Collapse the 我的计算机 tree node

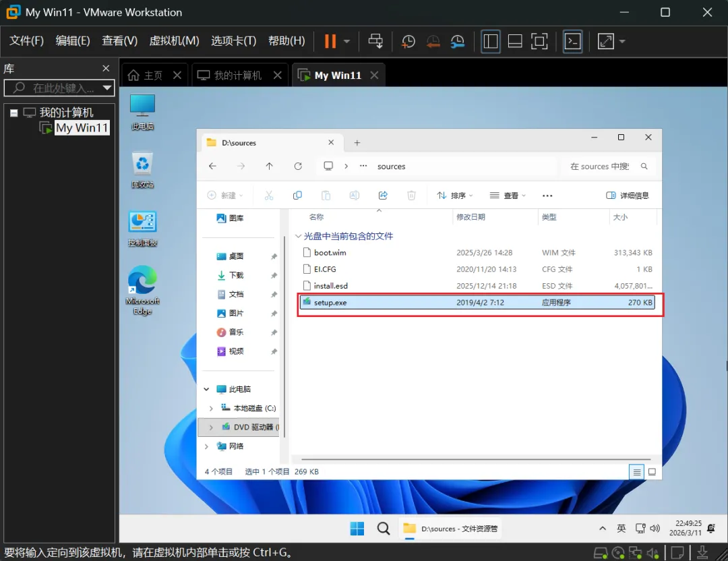tap(14, 113)
